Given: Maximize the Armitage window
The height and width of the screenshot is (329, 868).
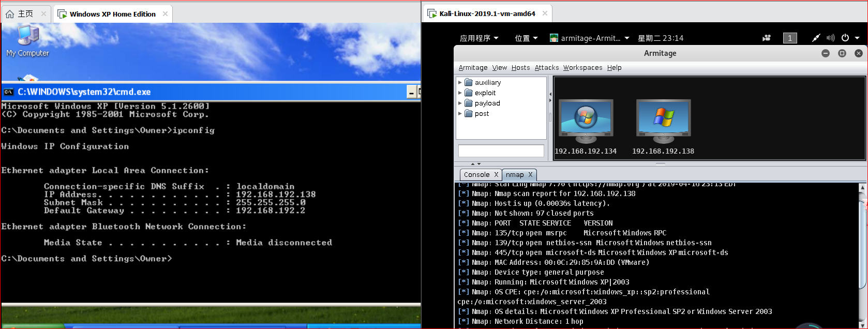Looking at the screenshot, I should coord(842,53).
